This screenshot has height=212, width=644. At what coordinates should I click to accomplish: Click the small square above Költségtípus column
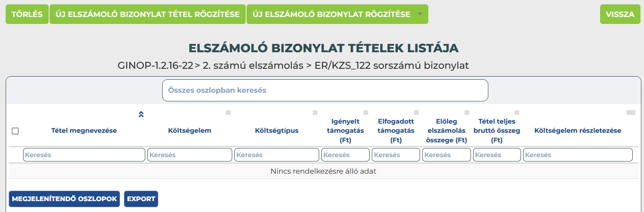tap(315, 113)
